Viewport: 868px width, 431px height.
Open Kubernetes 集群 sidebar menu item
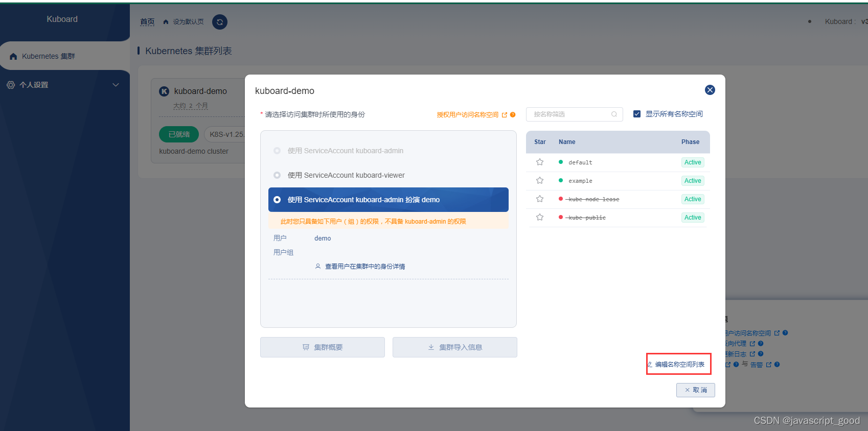(65, 56)
